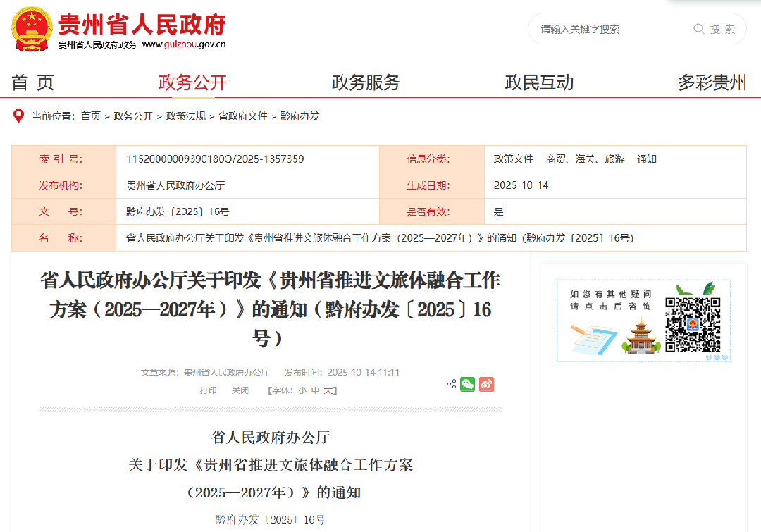
Task: Switch to the 政民互动 tab
Action: coord(539,82)
